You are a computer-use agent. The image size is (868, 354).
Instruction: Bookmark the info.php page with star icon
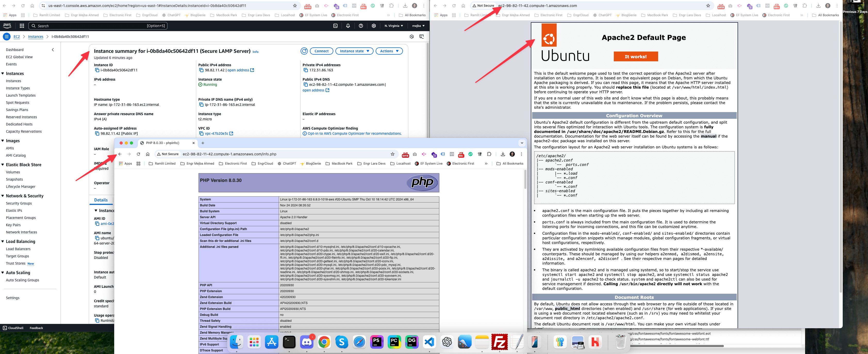pyautogui.click(x=393, y=154)
